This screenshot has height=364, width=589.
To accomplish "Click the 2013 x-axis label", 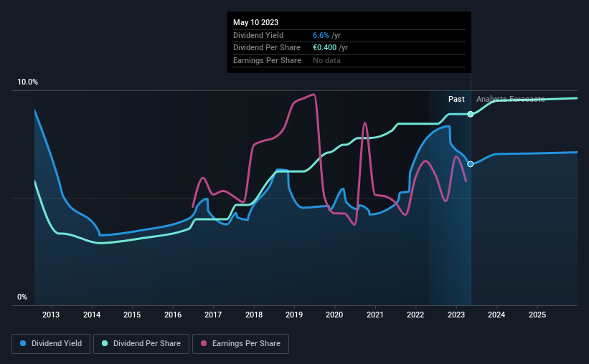I will click(x=51, y=315).
